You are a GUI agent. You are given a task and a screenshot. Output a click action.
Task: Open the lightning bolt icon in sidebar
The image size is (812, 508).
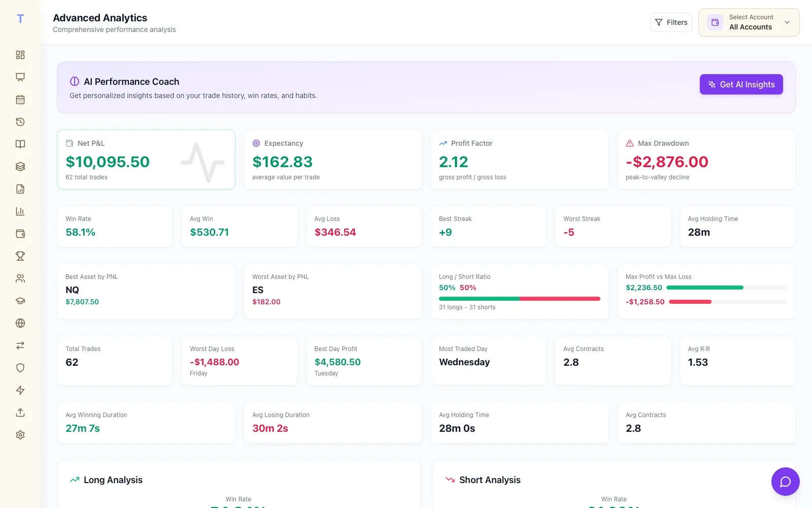point(20,390)
